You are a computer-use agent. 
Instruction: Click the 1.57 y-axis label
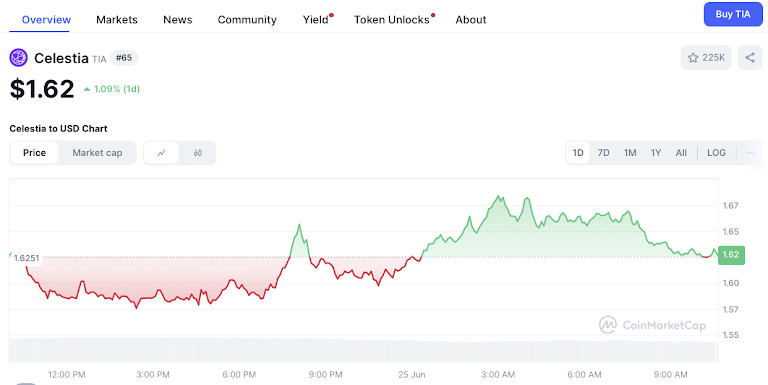pos(730,310)
